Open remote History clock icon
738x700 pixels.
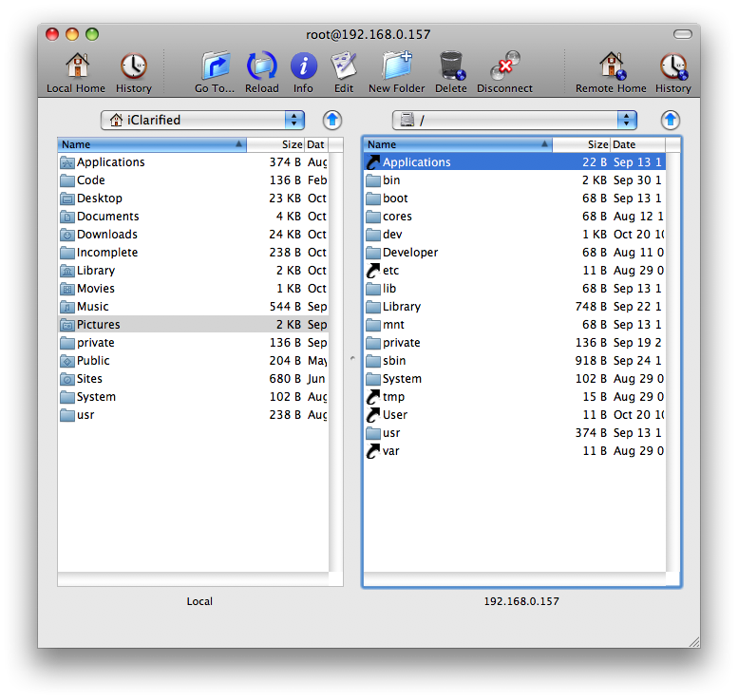coord(672,66)
